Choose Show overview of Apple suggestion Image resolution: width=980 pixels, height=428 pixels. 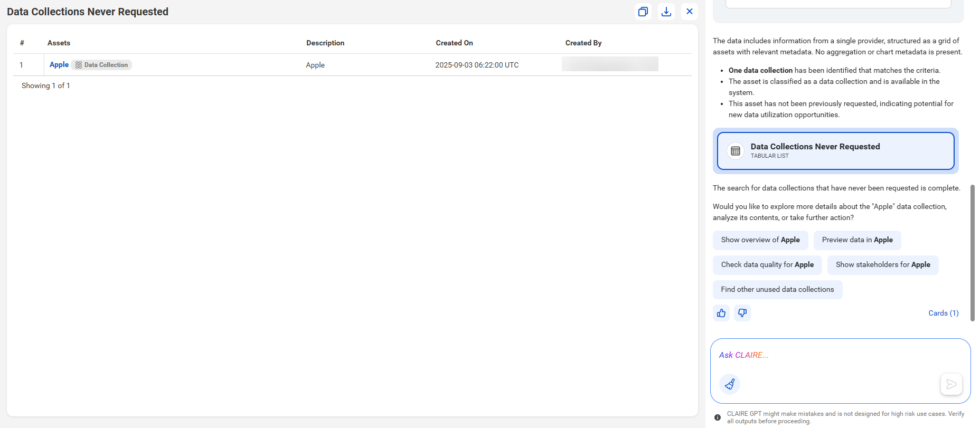760,240
